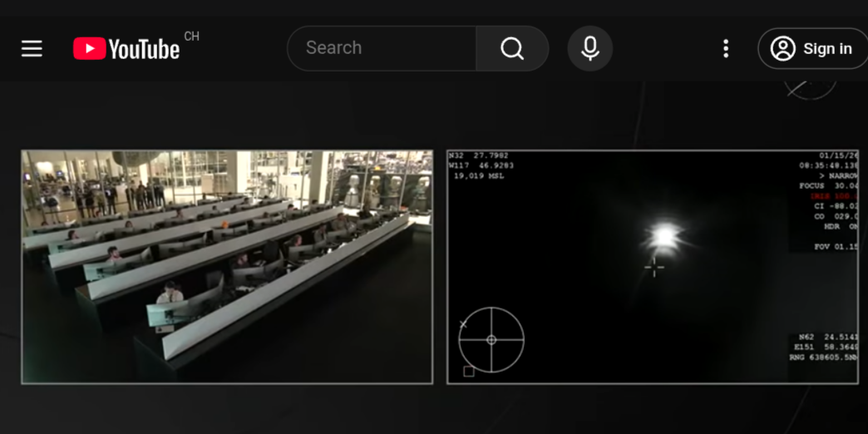Screen dimensions: 868x434
Task: Click the bright tracked object in feed
Action: tap(663, 236)
